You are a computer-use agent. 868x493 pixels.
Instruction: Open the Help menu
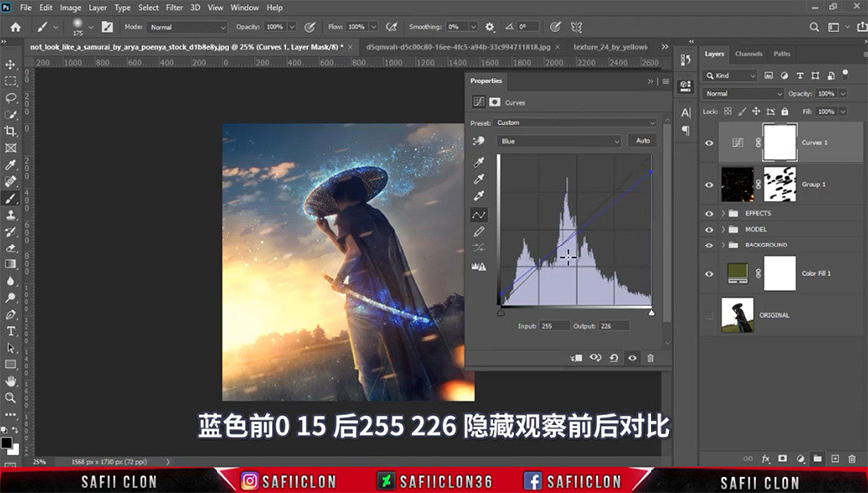pos(274,7)
